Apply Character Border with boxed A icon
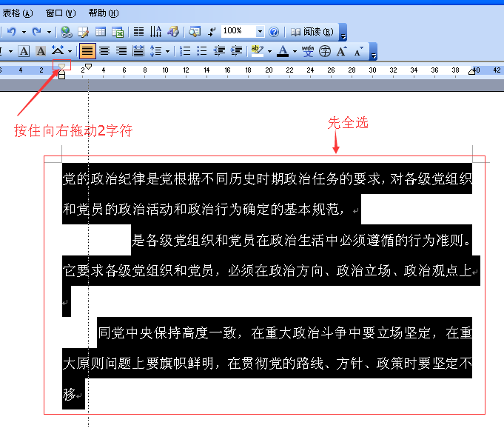 (x=24, y=51)
